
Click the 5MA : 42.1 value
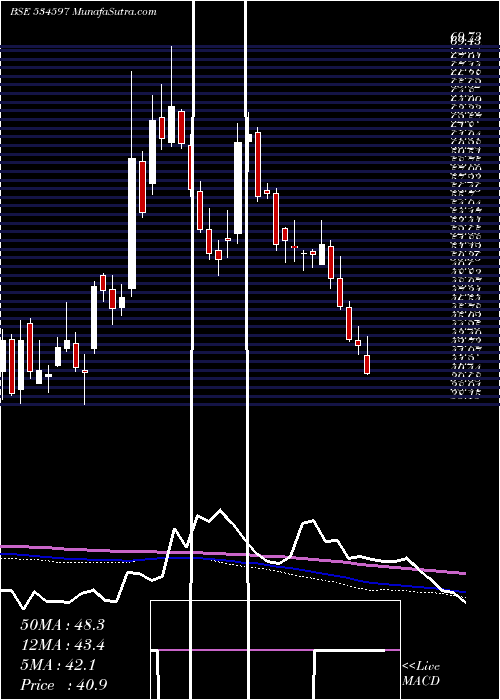(x=58, y=665)
